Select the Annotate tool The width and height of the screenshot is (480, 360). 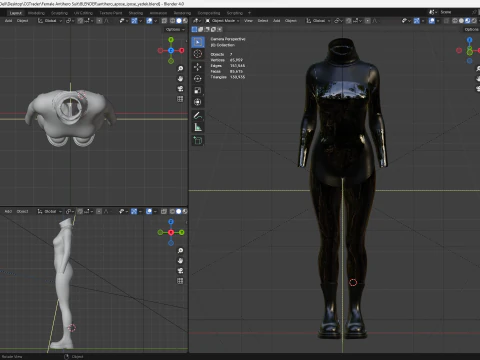[x=198, y=115]
